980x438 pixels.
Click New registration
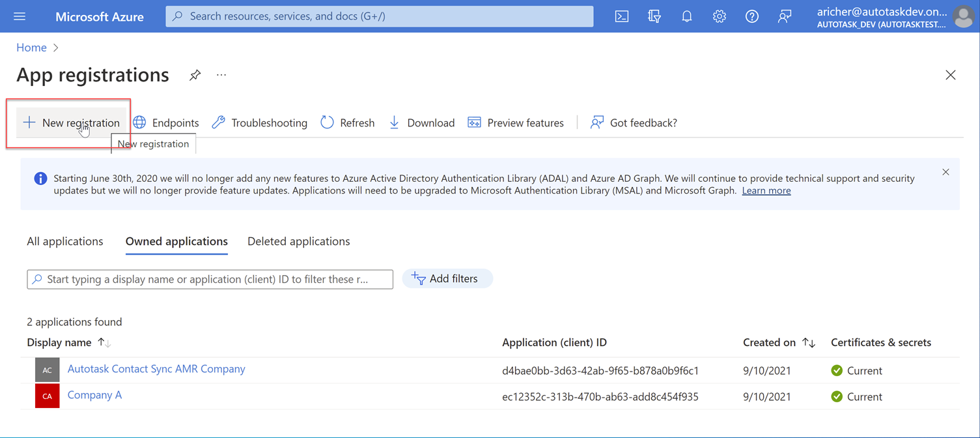(x=72, y=123)
